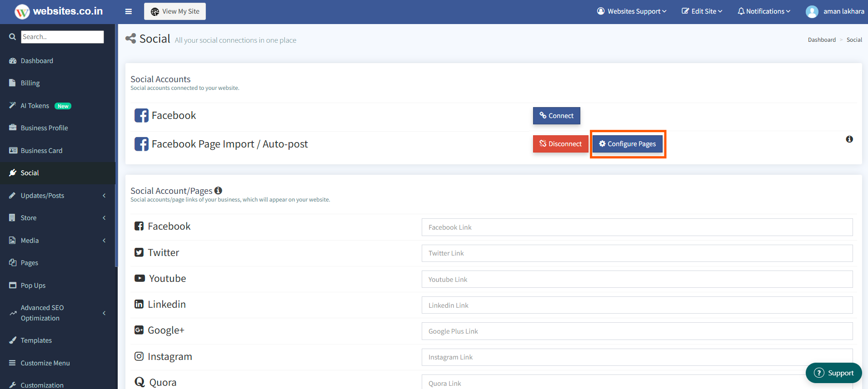Click the Twitter Link input field
868x389 pixels.
[x=637, y=253]
